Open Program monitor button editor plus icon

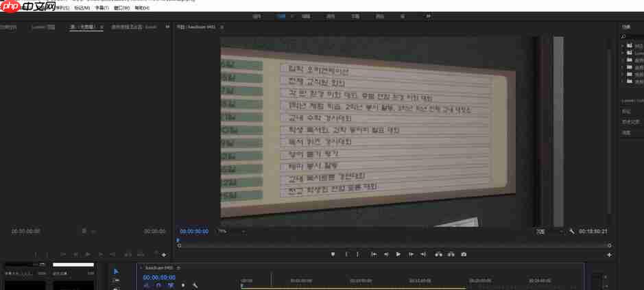pos(609,255)
